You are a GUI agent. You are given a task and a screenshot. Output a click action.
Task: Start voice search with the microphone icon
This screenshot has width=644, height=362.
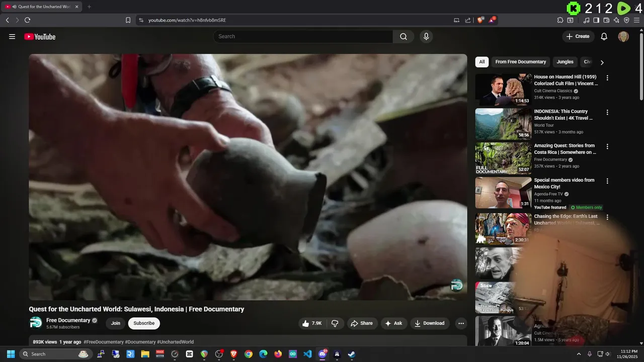pyautogui.click(x=426, y=36)
